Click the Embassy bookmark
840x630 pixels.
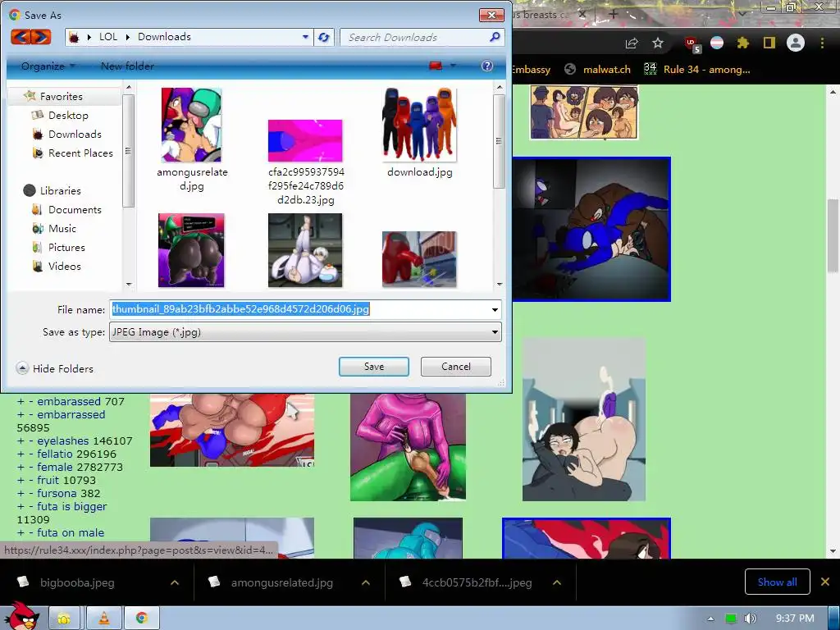(x=531, y=69)
